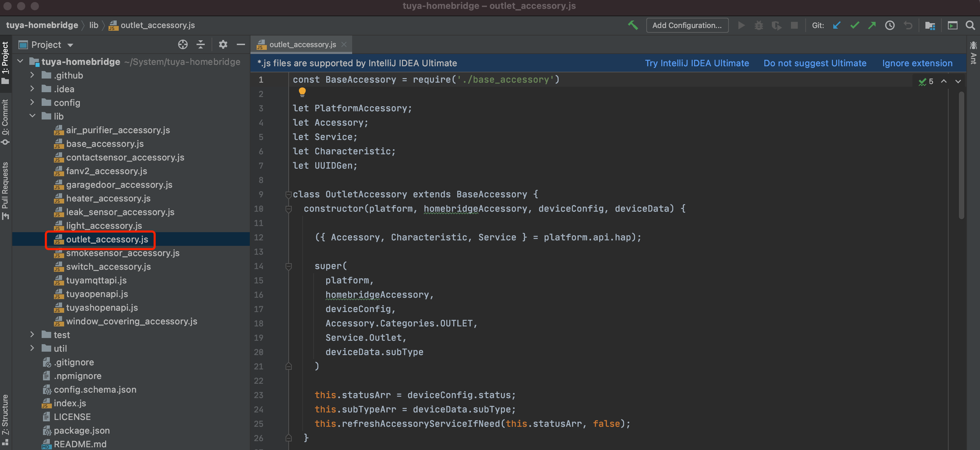Expand the .idea folder
980x450 pixels.
(32, 89)
